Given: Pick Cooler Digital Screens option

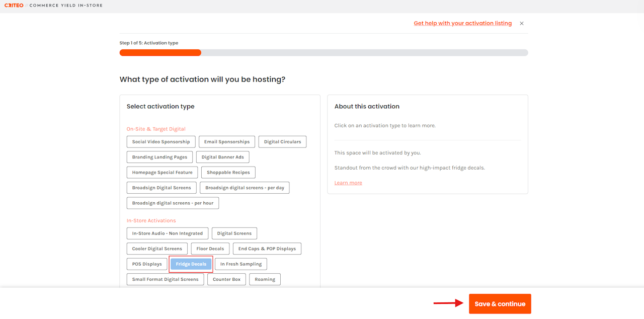Looking at the screenshot, I should pos(157,249).
